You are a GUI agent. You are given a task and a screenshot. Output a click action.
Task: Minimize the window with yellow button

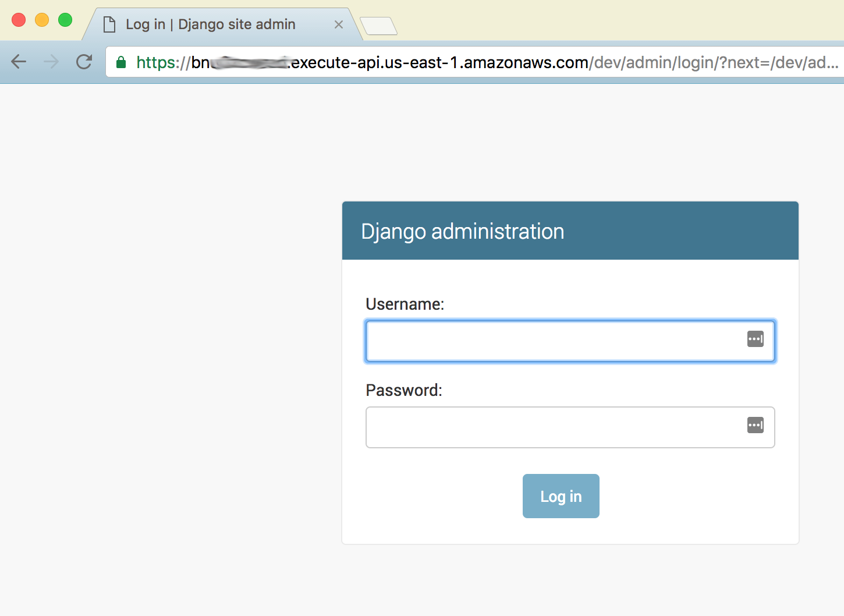(x=42, y=20)
